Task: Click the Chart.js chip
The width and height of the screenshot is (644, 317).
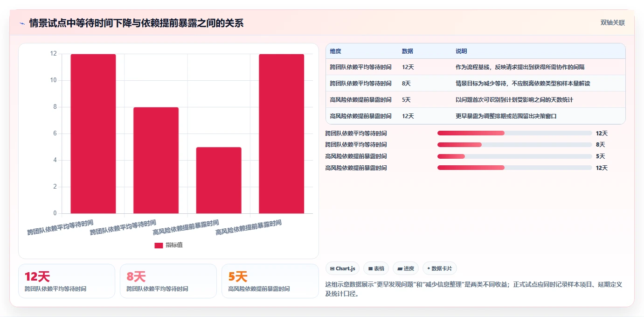Action: click(x=342, y=268)
